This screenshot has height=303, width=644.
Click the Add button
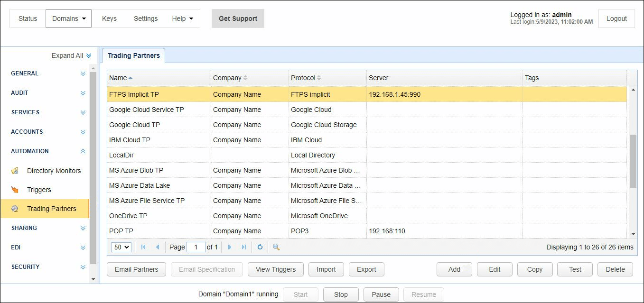pyautogui.click(x=454, y=269)
